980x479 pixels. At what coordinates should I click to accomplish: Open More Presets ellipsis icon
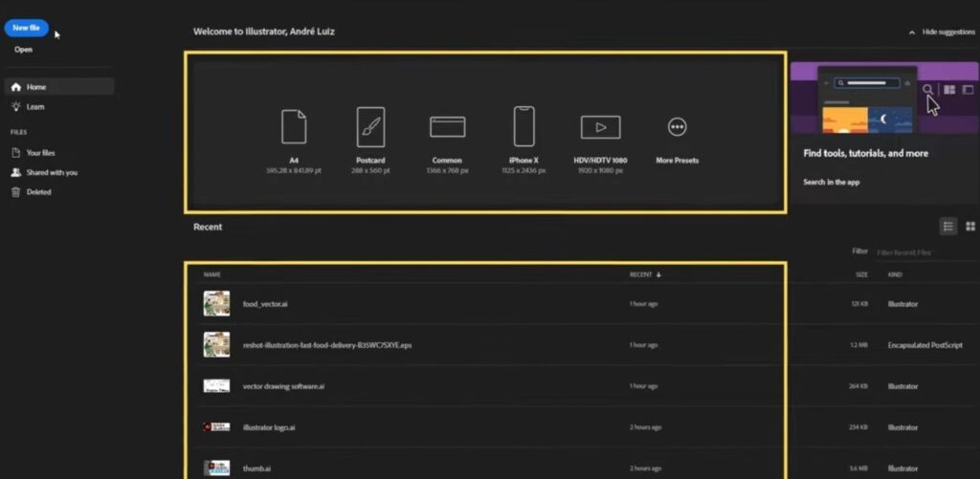coord(677,127)
